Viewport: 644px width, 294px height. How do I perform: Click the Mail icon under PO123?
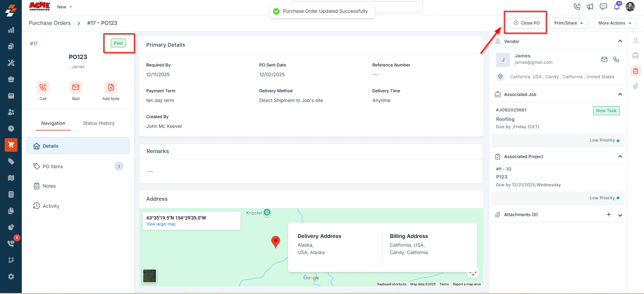click(x=76, y=87)
